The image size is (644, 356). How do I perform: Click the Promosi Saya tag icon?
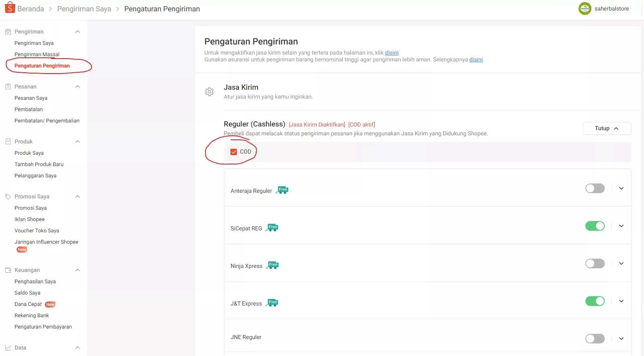tap(7, 196)
